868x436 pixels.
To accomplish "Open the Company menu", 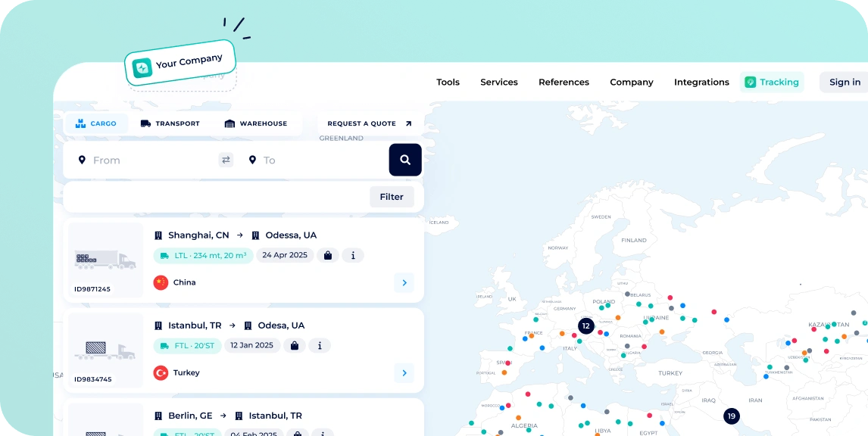I will [632, 82].
